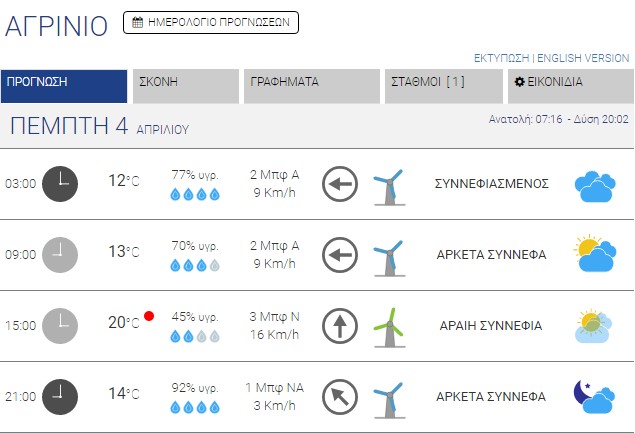Click the humidity droplets at 15:00
The height and width of the screenshot is (433, 635).
pos(195,336)
